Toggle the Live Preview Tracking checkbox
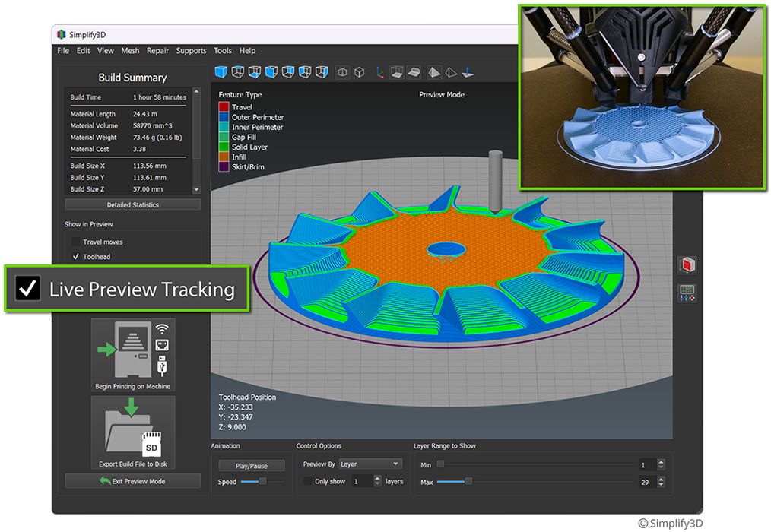The image size is (771, 532). pos(28,289)
